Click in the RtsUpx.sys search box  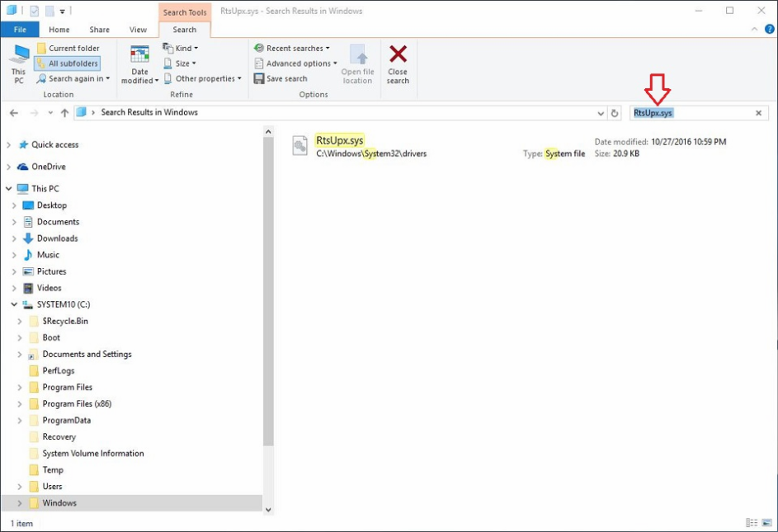(x=691, y=113)
